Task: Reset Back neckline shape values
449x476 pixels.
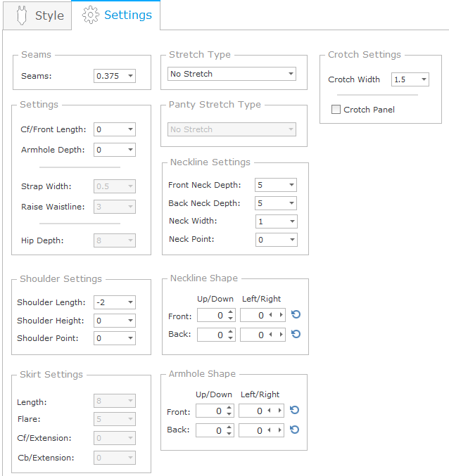Action: tap(296, 334)
